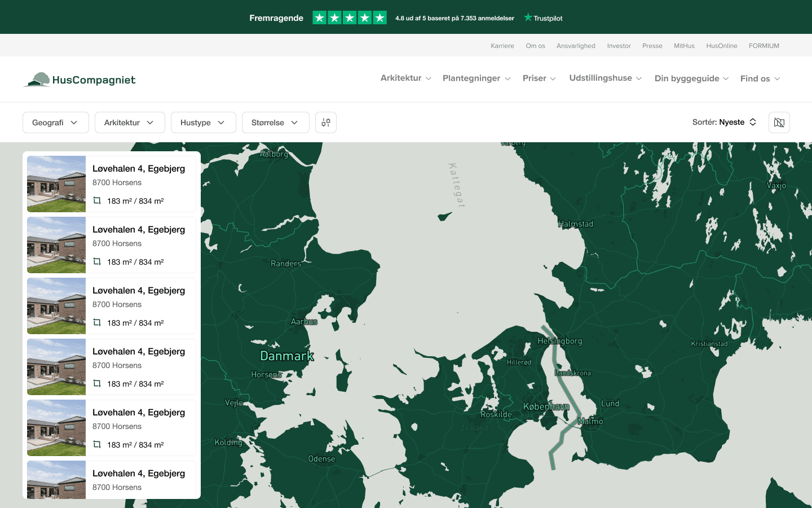Click '4.8 ud af 5 baseret på 7.353 anmeldelser'
The height and width of the screenshot is (508, 812).
tap(454, 18)
